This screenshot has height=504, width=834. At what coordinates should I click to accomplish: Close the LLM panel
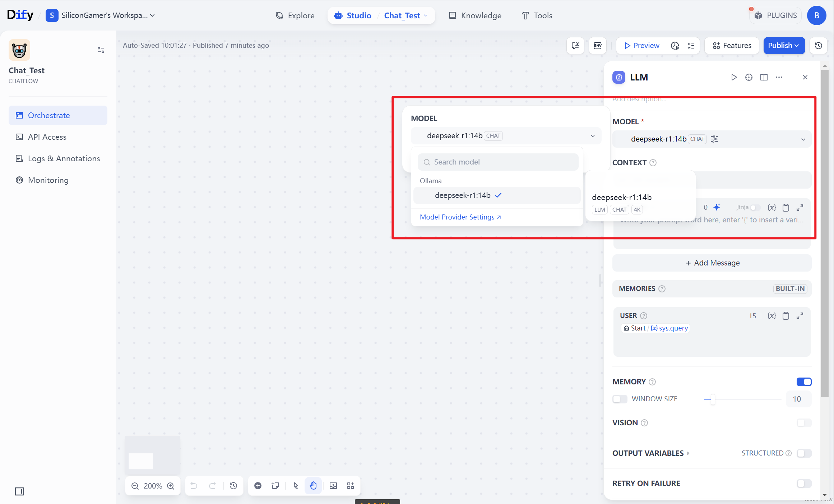pyautogui.click(x=805, y=77)
